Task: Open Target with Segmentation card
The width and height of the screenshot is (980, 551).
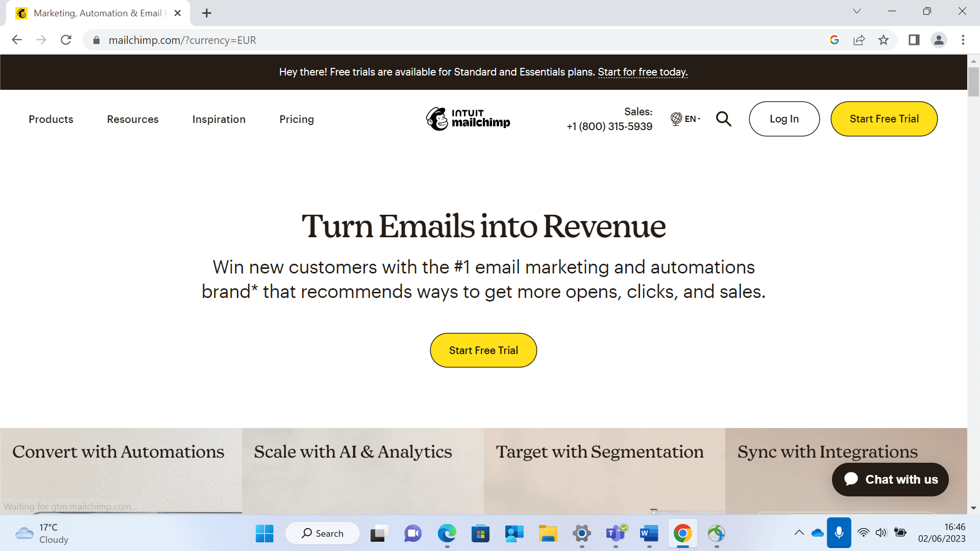Action: [604, 471]
